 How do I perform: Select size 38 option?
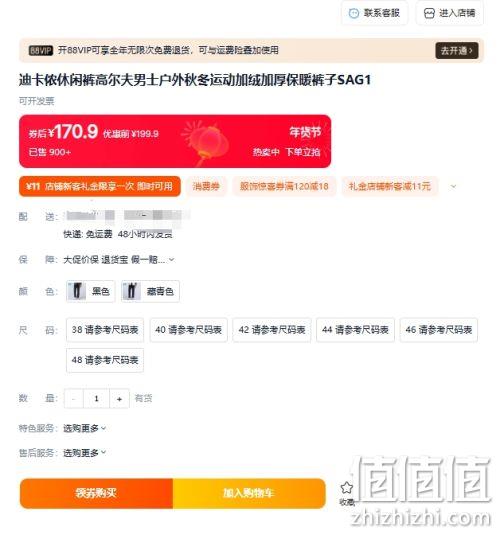(x=105, y=330)
